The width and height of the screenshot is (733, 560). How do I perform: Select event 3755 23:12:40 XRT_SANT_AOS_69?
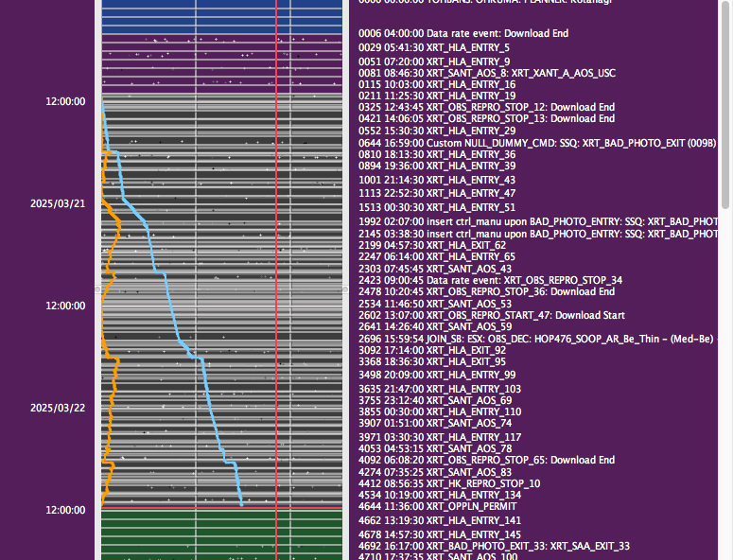435,400
